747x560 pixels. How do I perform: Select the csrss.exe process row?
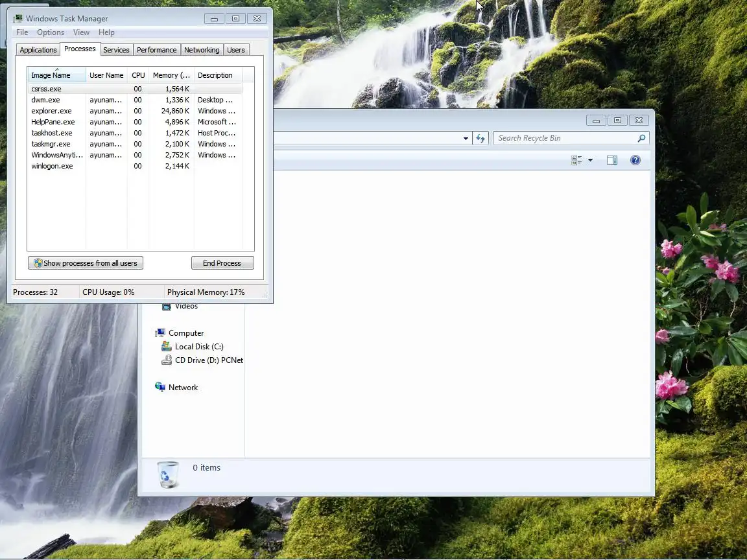(135, 89)
